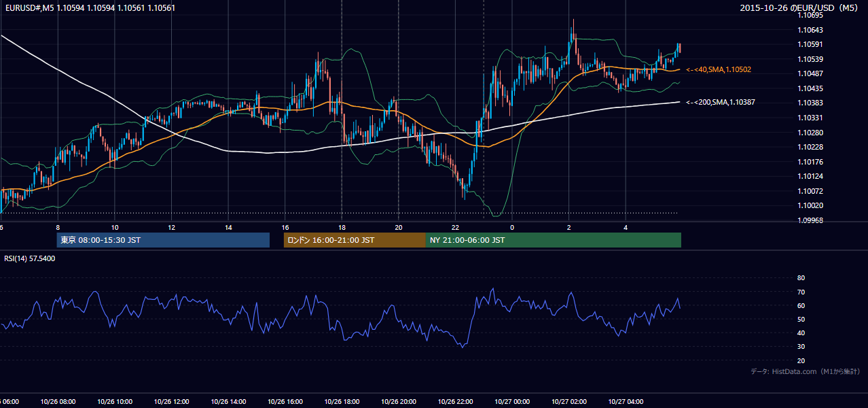
Task: Click the NY 21:00-06:00 JST session bar
Action: 554,240
